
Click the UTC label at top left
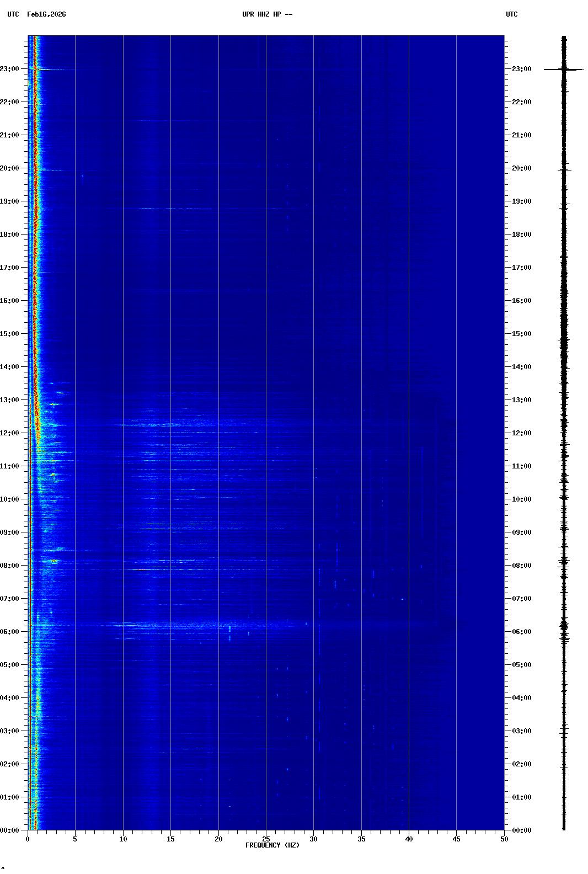13,14
